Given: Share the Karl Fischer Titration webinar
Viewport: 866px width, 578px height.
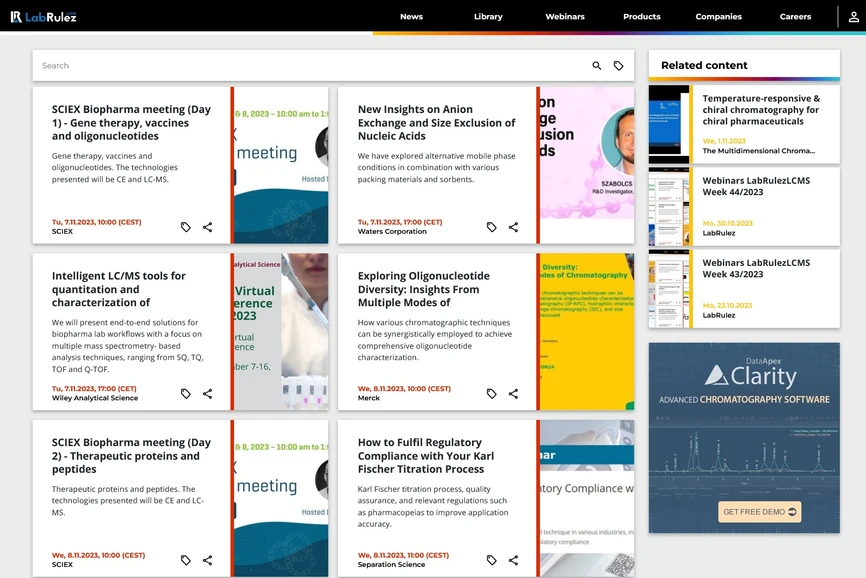Looking at the screenshot, I should click(513, 560).
